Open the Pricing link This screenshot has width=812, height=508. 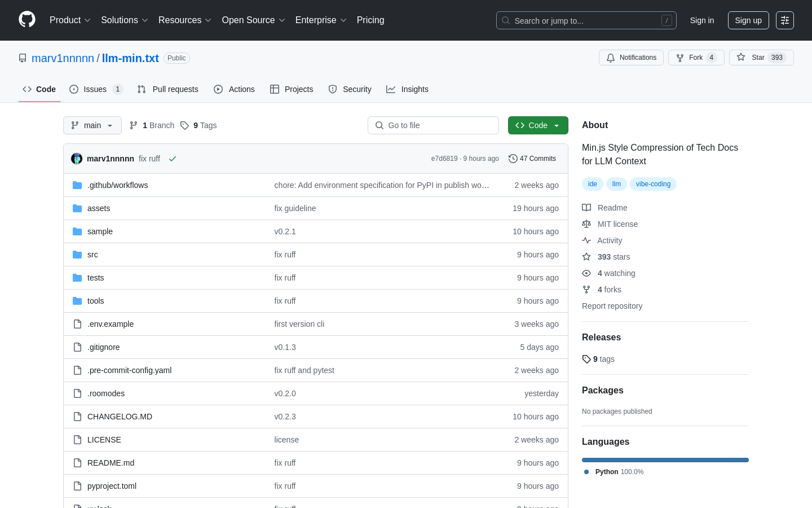point(370,20)
